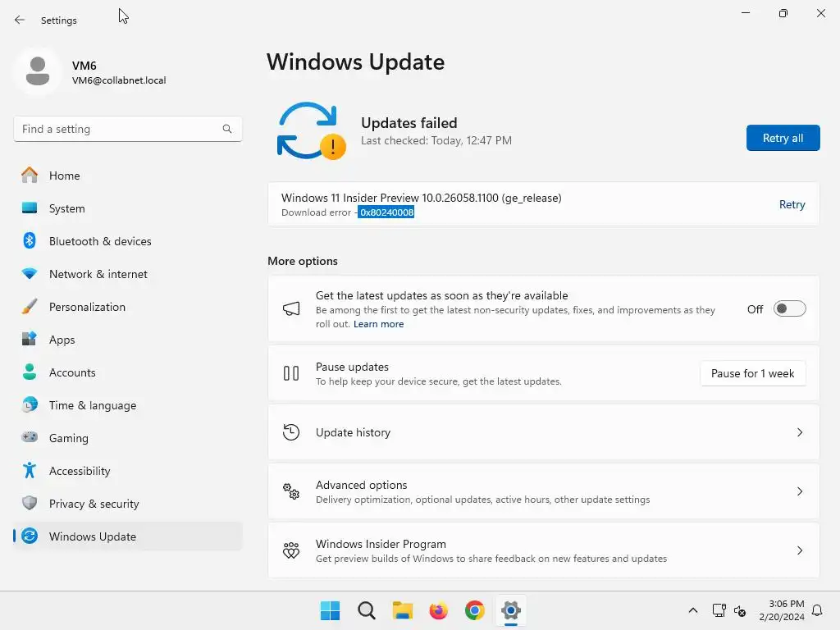The image size is (840, 630).
Task: Click the Windows Update sync icon in sidebar
Action: click(30, 536)
